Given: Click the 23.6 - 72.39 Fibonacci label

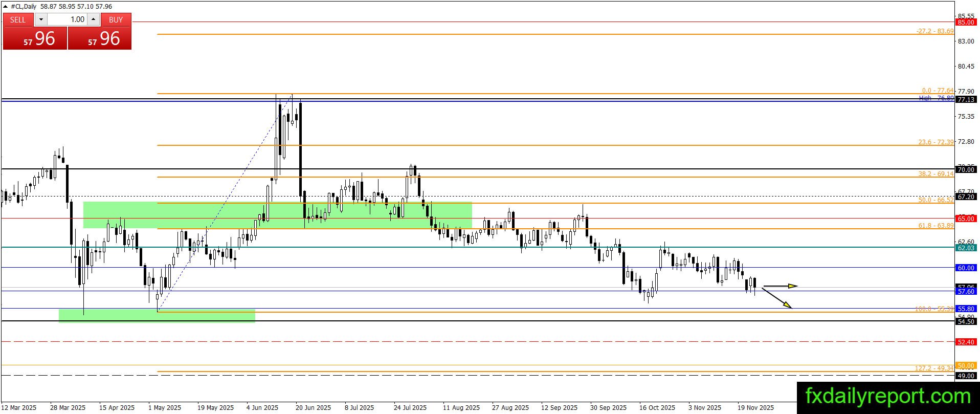Looking at the screenshot, I should 936,142.
